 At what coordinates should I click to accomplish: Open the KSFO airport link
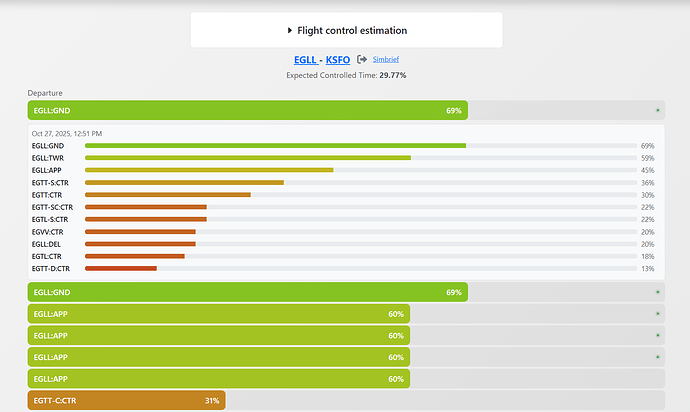coord(338,60)
